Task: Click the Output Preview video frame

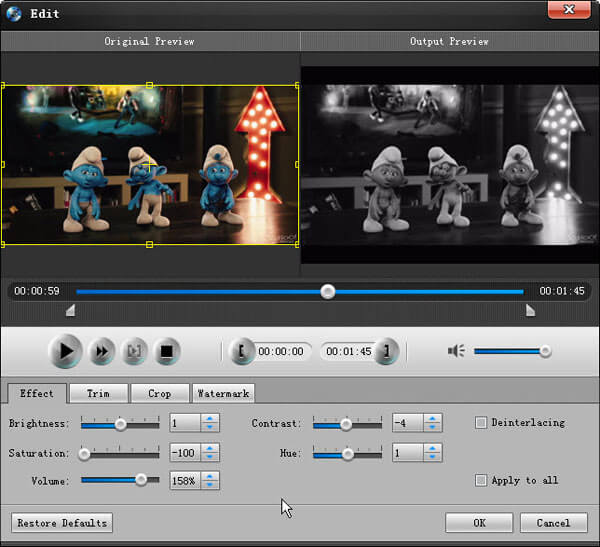Action: [450, 165]
